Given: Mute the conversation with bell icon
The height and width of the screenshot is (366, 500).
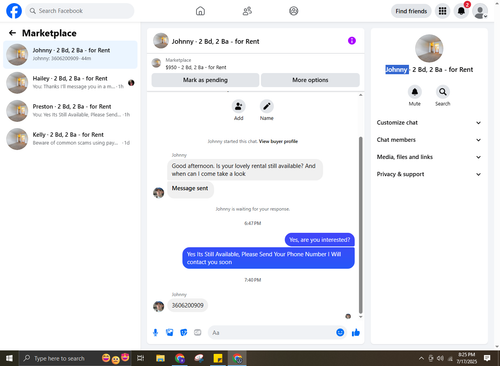Looking at the screenshot, I should pos(415,91).
